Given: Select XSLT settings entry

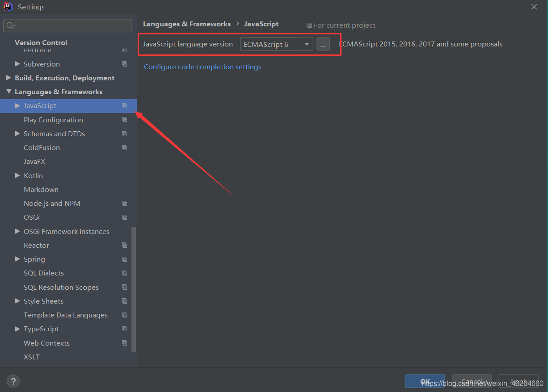Looking at the screenshot, I should coord(32,357).
